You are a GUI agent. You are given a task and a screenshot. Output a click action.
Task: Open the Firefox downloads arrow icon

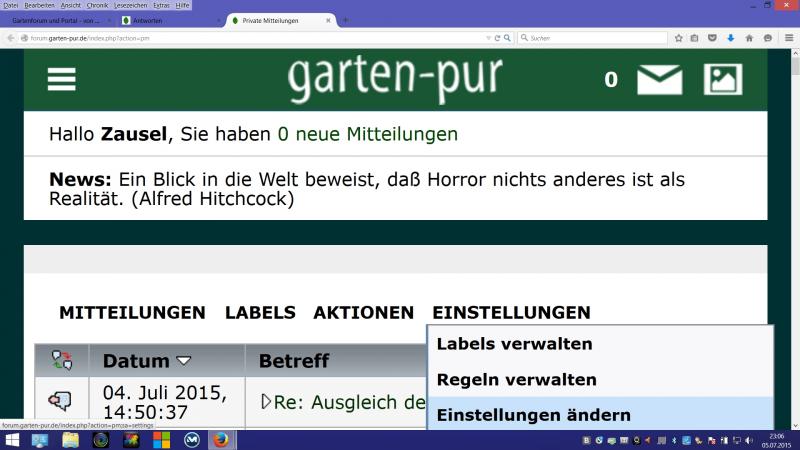tap(730, 38)
